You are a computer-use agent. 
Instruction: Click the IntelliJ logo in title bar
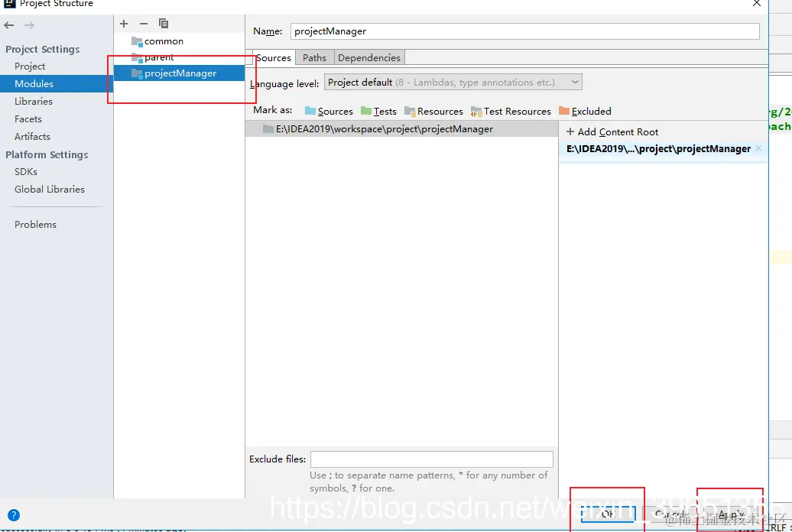[10, 4]
